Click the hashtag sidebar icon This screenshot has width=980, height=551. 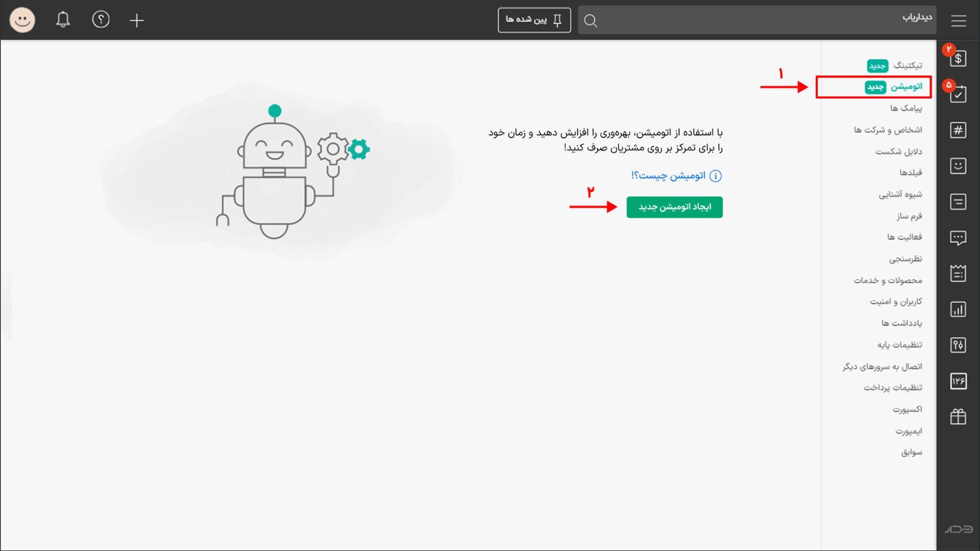pos(957,130)
